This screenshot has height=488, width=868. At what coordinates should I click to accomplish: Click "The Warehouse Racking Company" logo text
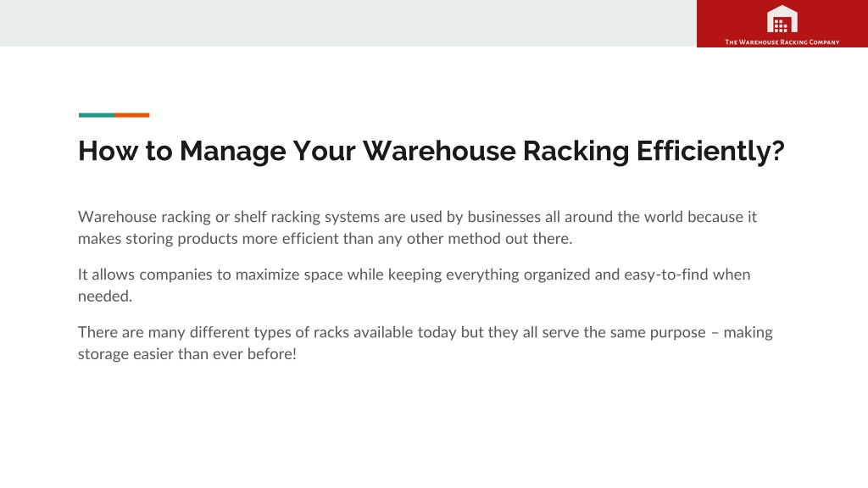pos(782,42)
